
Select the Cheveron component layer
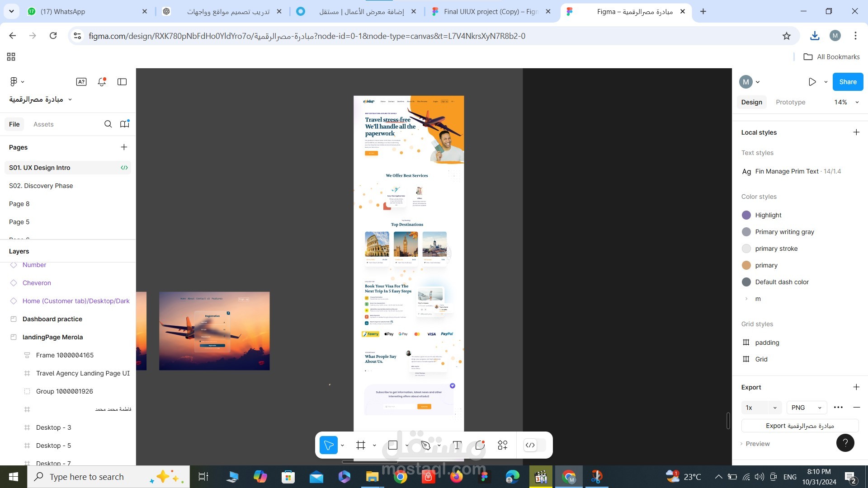point(37,283)
